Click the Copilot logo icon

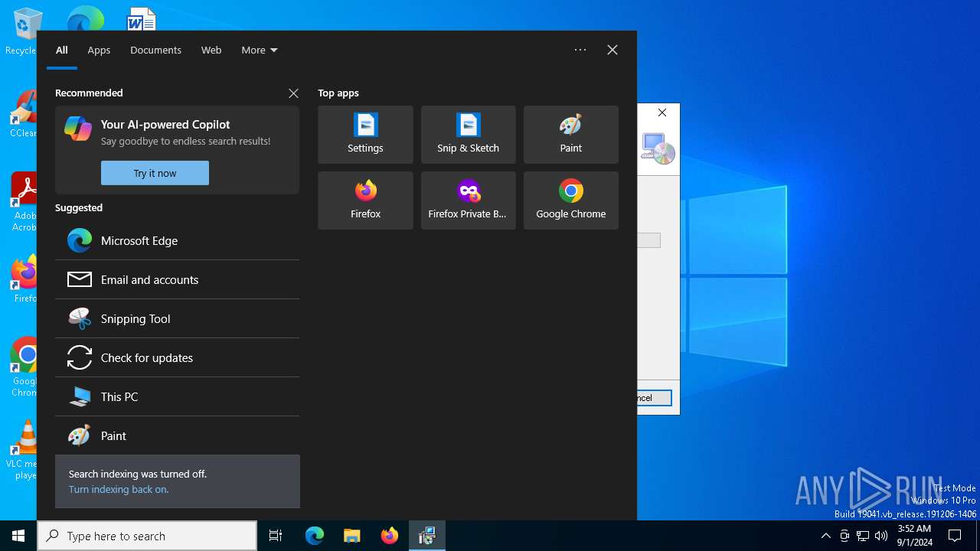[78, 129]
